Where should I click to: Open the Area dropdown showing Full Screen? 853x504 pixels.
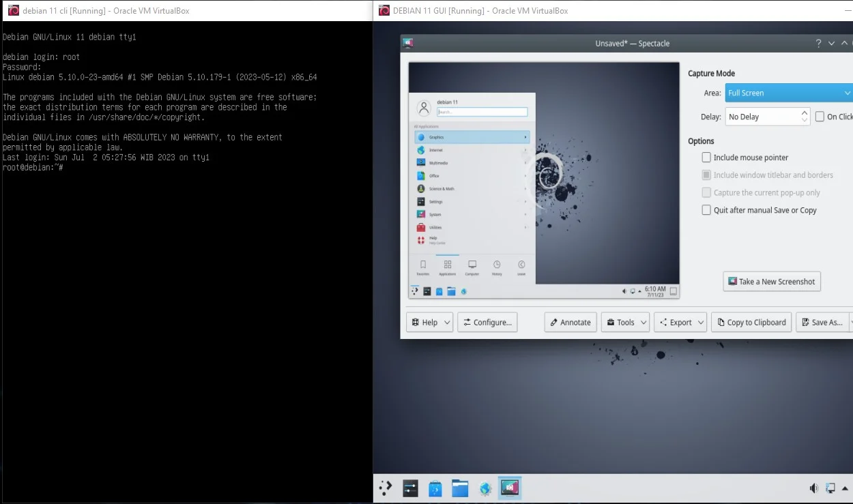[x=788, y=93]
